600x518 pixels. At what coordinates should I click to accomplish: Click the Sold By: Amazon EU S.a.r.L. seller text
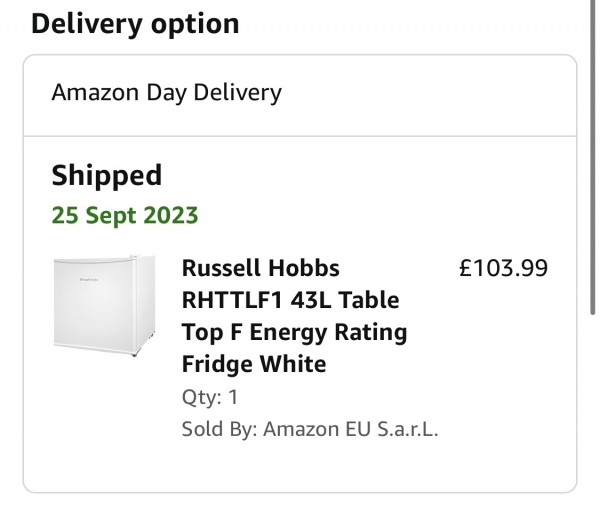pos(310,429)
